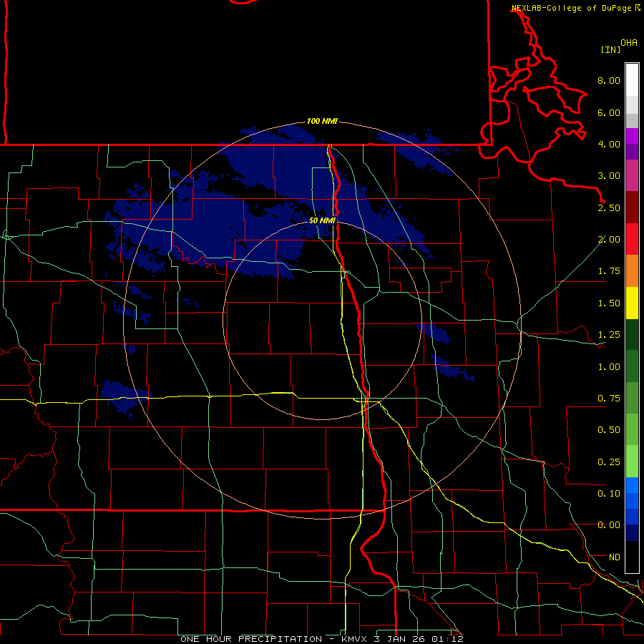
Task: Click the ONE HOUR PRECIPITATION title text
Action: click(251, 639)
